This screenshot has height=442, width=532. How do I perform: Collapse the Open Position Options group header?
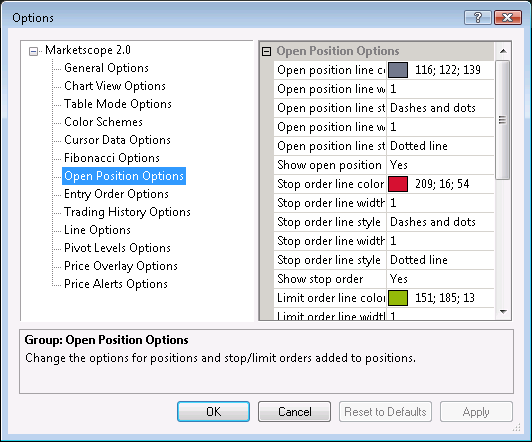(x=267, y=51)
